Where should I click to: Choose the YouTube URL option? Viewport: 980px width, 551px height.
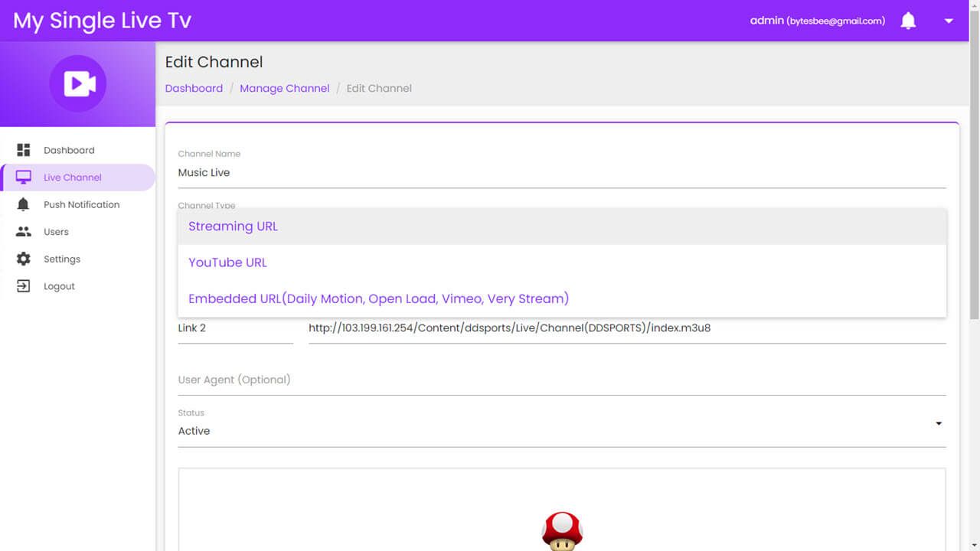562,262
